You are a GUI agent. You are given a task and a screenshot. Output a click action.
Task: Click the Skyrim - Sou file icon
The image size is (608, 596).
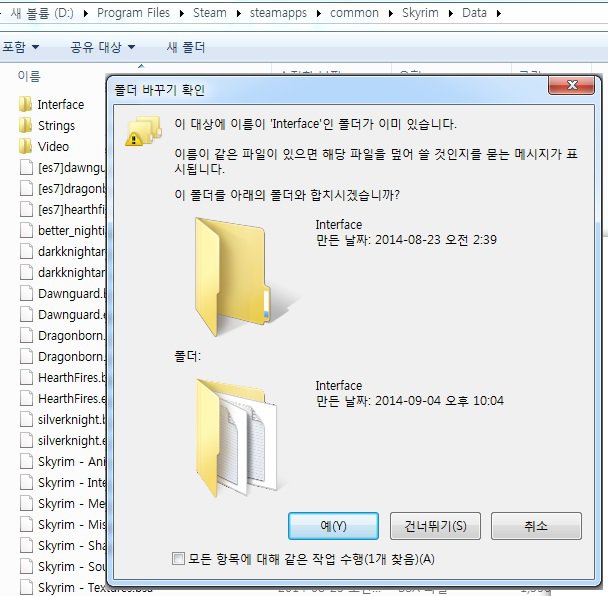point(26,566)
